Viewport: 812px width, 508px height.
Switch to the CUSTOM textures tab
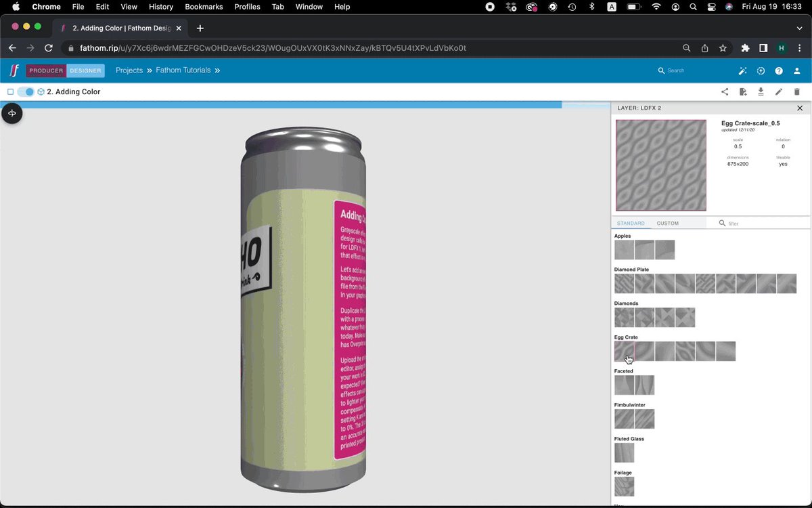coord(667,223)
